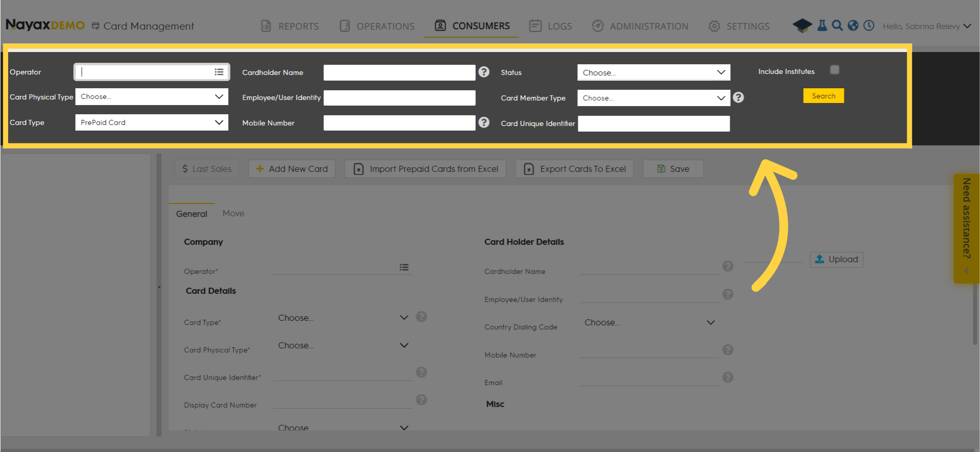Click Cardholder Name field in Card Holder Details
980x452 pixels.
pyautogui.click(x=649, y=268)
